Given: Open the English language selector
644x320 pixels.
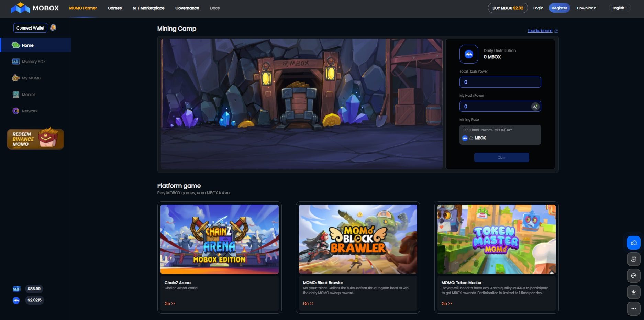Looking at the screenshot, I should [x=620, y=8].
